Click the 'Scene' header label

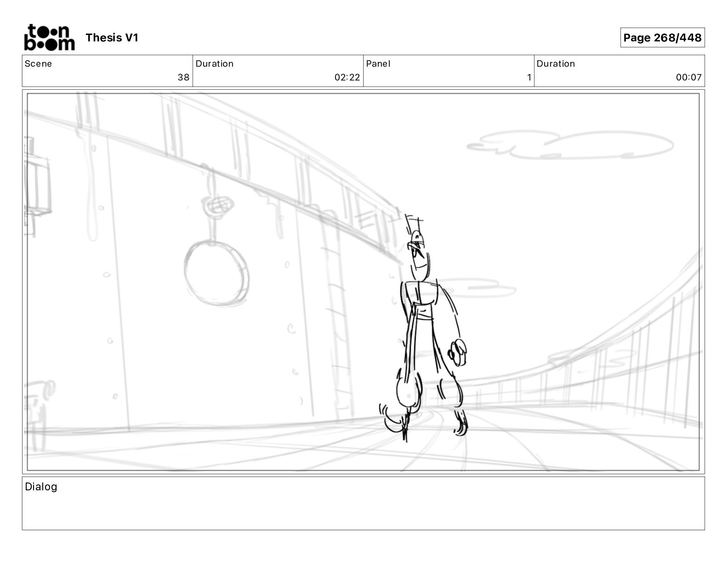(x=38, y=63)
